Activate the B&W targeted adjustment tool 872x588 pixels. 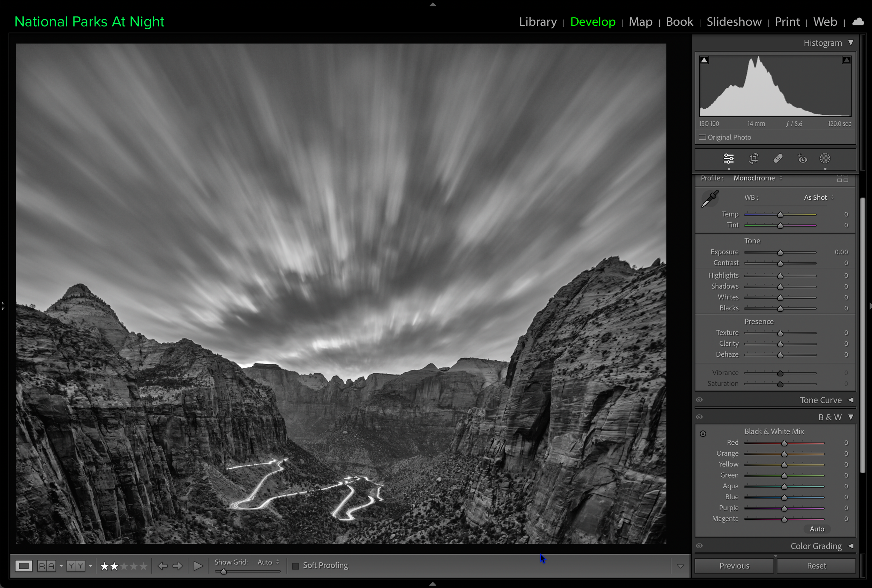coord(703,434)
